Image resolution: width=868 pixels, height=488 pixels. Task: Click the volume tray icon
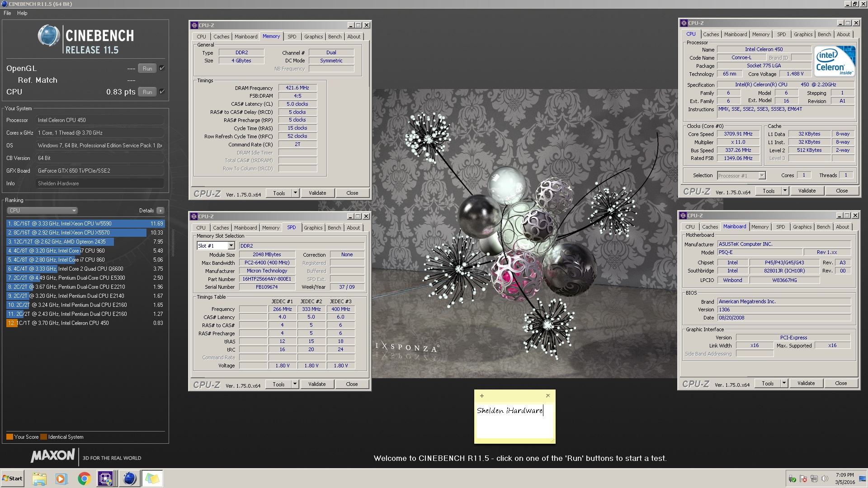pyautogui.click(x=825, y=479)
